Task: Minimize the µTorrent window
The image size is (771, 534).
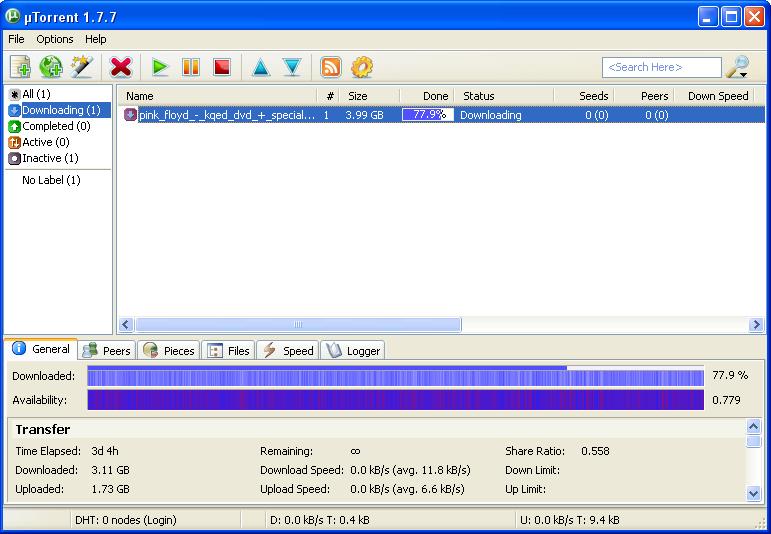Action: pyautogui.click(x=708, y=17)
